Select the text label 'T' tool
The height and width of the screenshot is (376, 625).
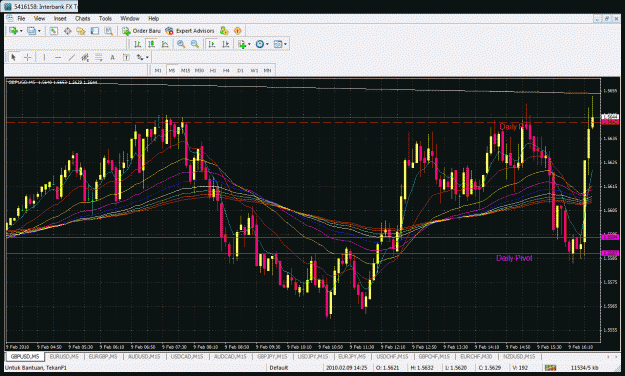[x=126, y=57]
